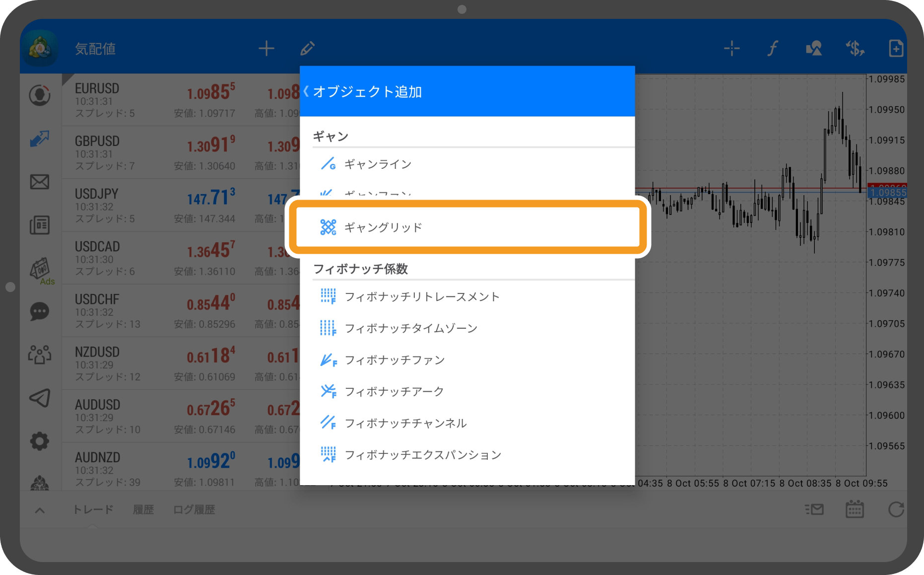Click the EURUSD bid price 1.0985

211,92
